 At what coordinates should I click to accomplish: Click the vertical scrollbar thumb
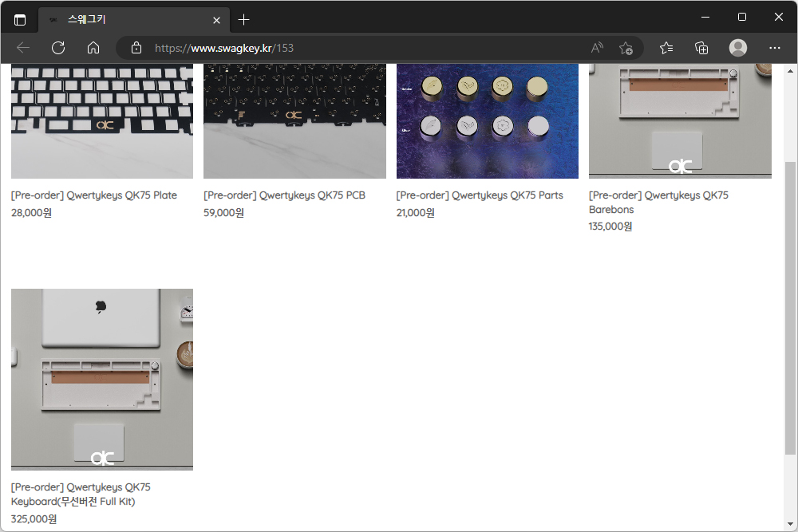790,308
